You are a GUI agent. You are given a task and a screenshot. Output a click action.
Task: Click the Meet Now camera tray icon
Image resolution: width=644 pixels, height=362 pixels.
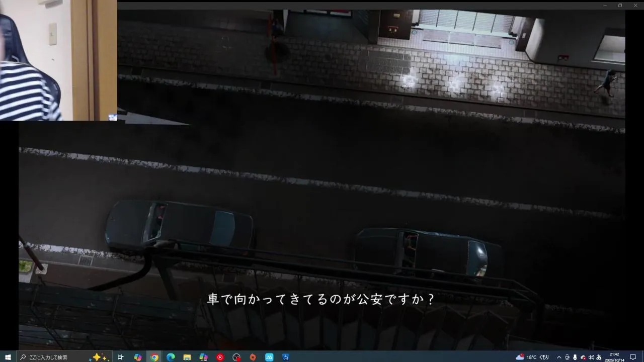[567, 357]
